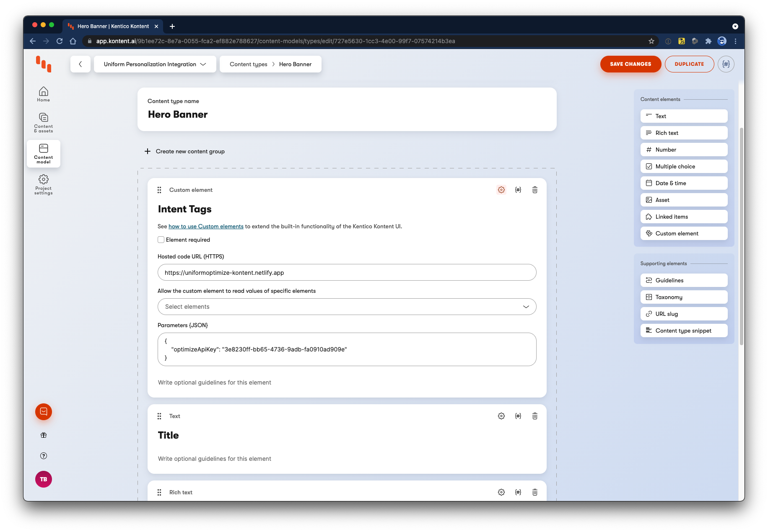Expand the Select elements dropdown

347,307
